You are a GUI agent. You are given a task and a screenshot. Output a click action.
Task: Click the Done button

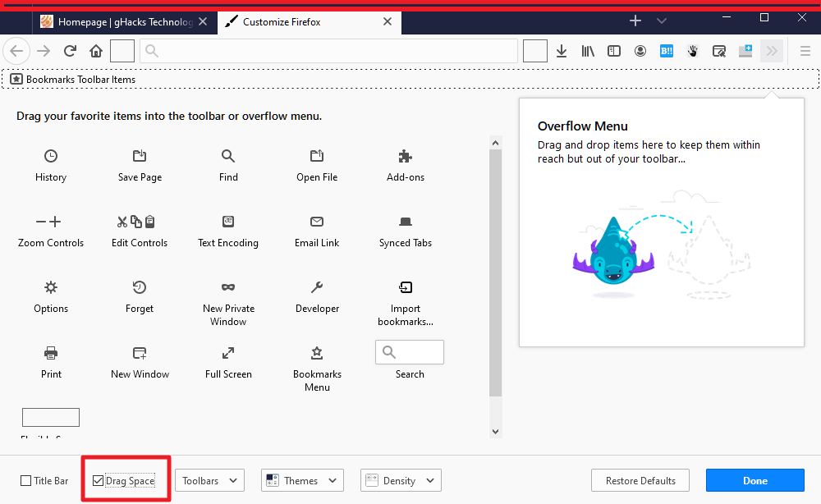click(754, 480)
